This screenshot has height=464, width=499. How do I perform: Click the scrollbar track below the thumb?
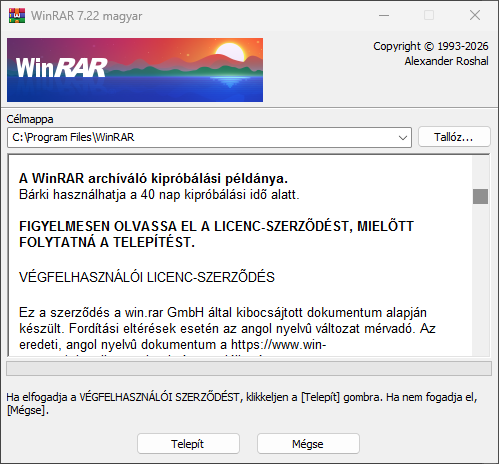[480, 280]
